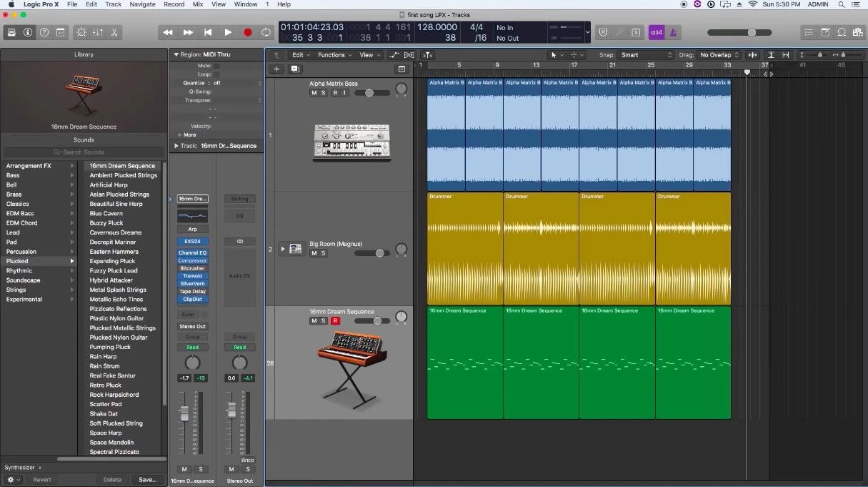Image resolution: width=868 pixels, height=487 pixels.
Task: Toggle the Metronome click button
Action: coord(673,32)
